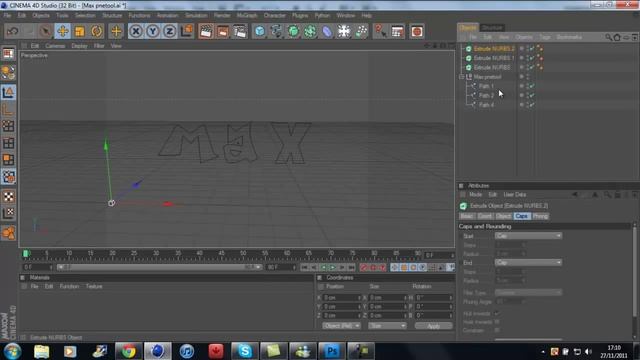
Task: Select the Path 2 spline
Action: click(486, 96)
